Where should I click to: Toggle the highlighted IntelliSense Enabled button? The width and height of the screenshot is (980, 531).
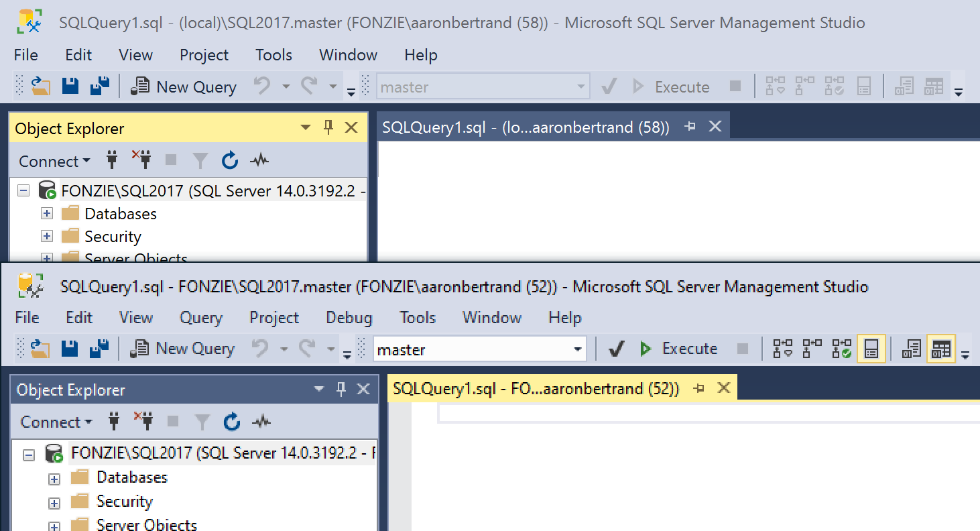point(871,349)
